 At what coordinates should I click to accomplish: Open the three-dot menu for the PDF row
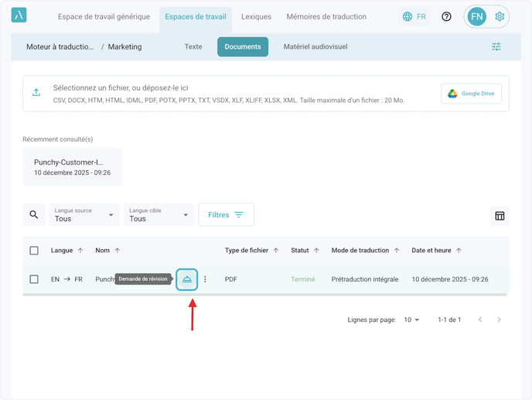tap(205, 279)
